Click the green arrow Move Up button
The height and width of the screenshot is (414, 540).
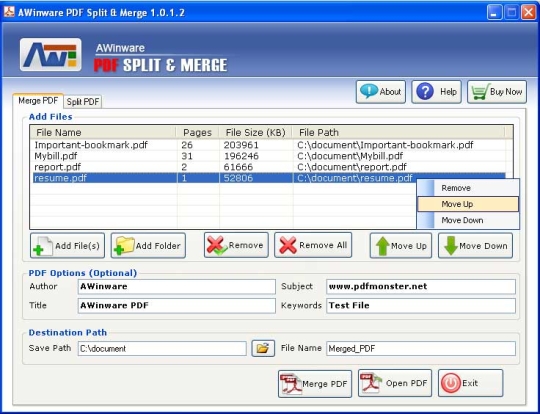coord(401,246)
